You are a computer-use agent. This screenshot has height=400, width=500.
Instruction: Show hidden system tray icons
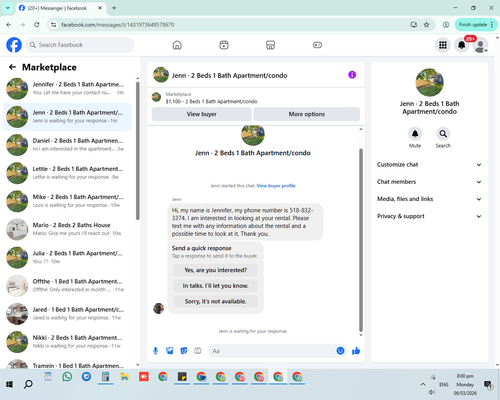[x=423, y=384]
